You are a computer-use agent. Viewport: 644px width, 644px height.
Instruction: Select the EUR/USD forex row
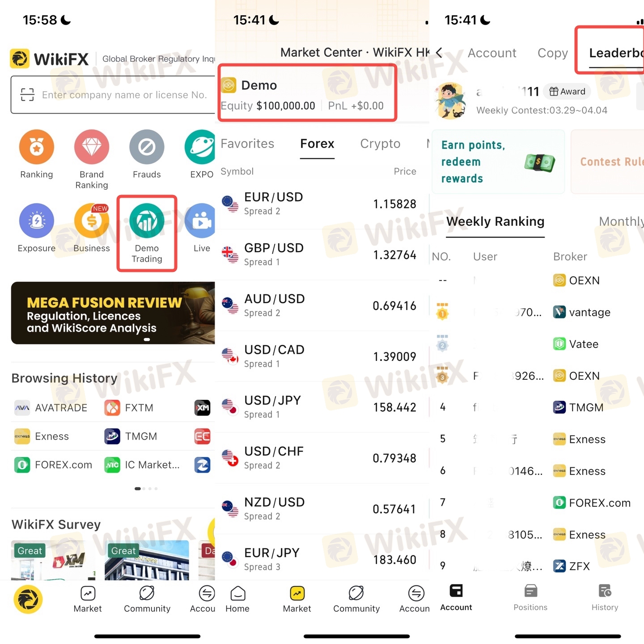click(322, 204)
